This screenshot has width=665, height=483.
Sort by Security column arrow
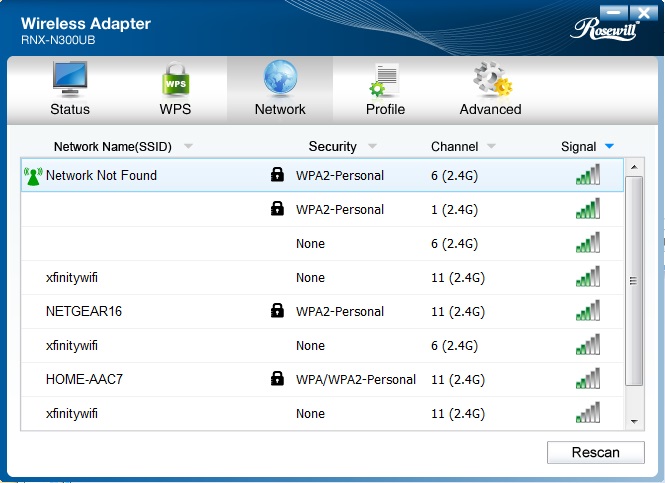(x=372, y=146)
